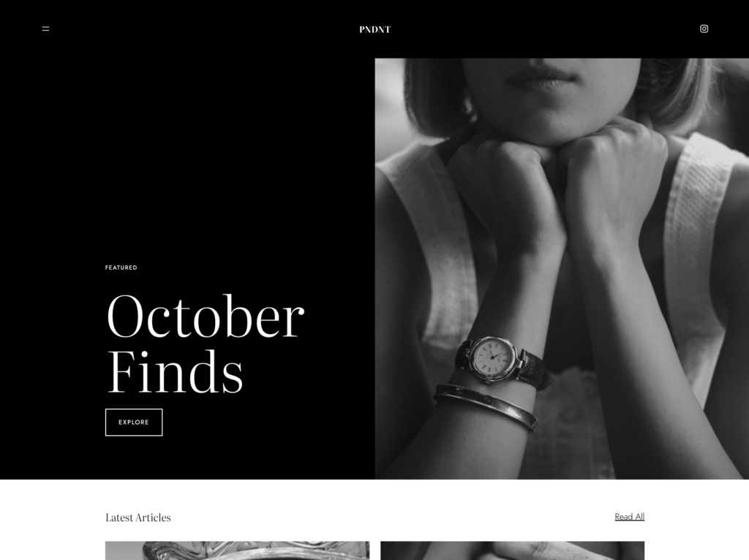Click the silver bangle bracelet in photo
The width and height of the screenshot is (749, 560).
tap(486, 406)
